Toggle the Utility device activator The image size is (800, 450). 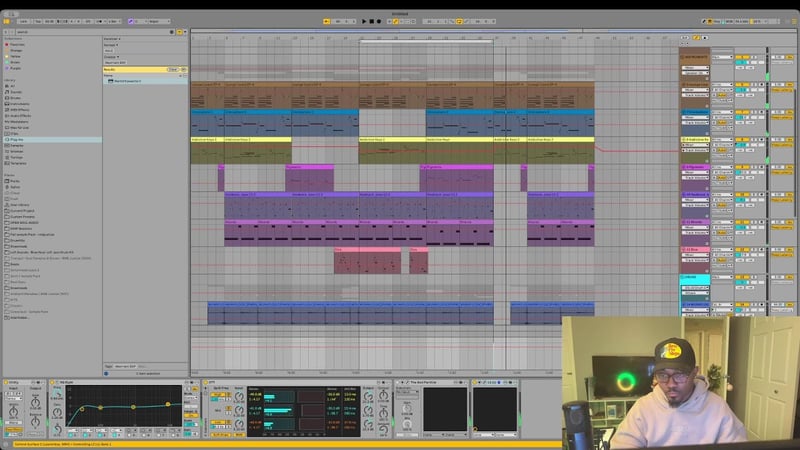[x=7, y=382]
